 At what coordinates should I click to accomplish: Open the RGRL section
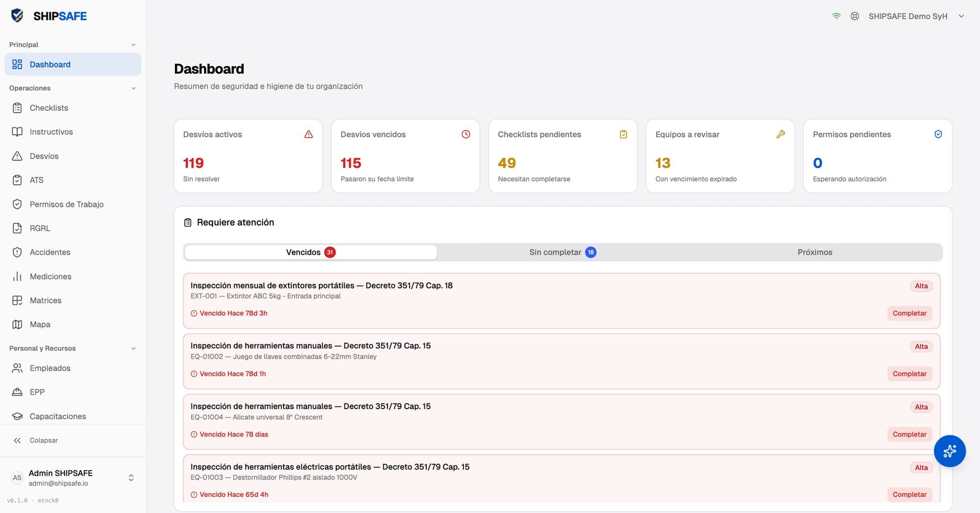click(73, 228)
